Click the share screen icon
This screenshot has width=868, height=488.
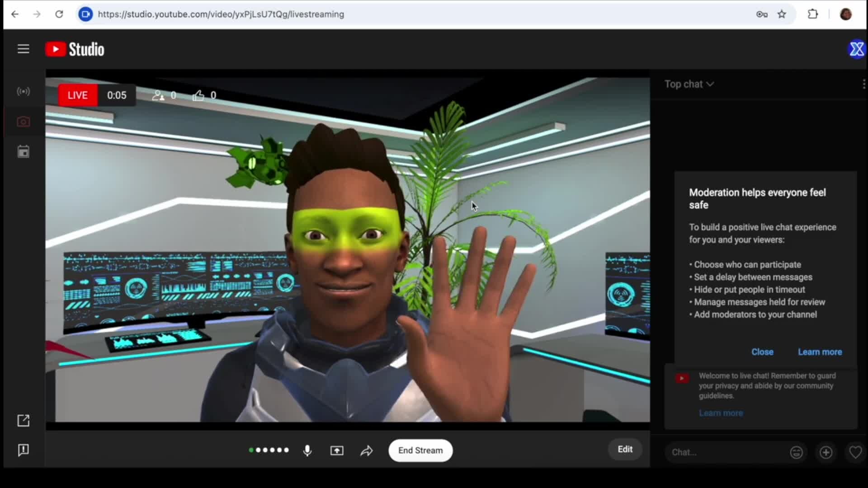tap(337, 450)
